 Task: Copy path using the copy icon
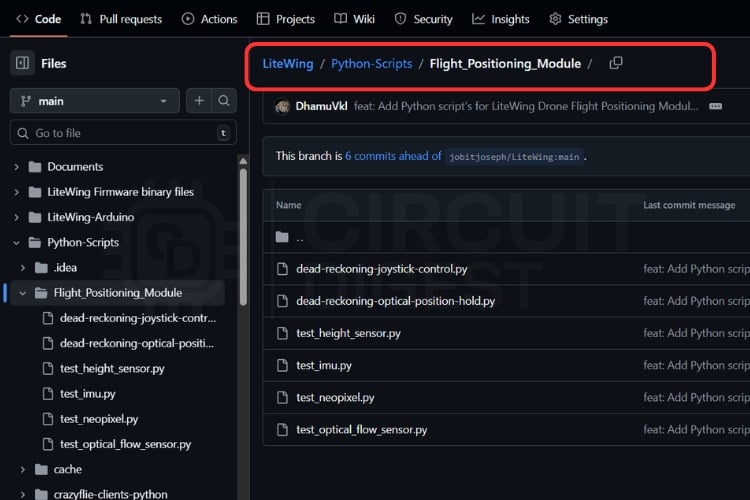(x=616, y=63)
